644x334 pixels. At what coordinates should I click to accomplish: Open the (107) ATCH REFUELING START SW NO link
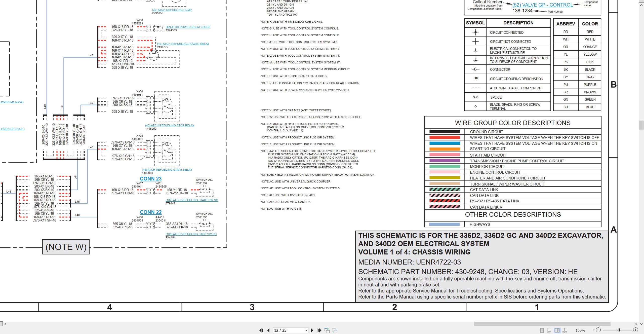192,200
